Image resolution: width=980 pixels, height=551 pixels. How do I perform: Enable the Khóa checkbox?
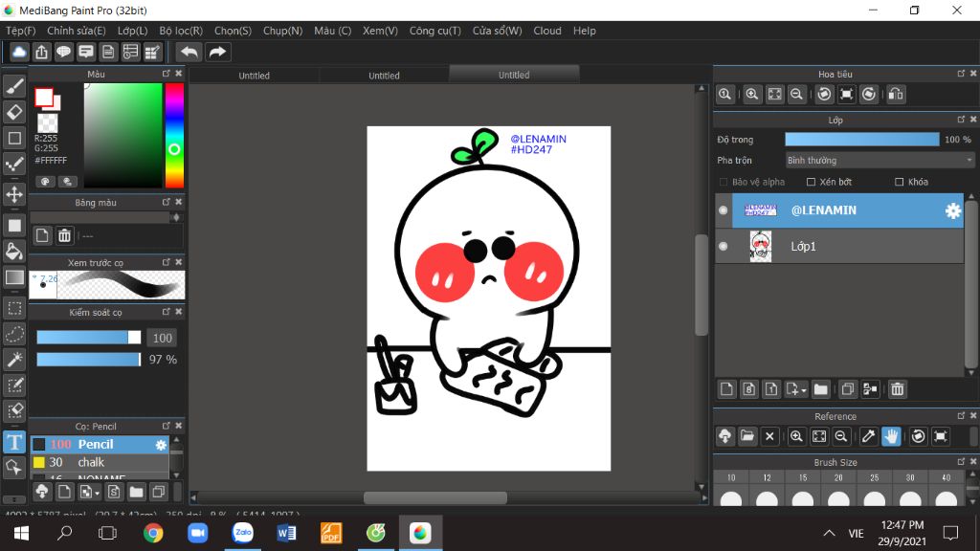(x=899, y=182)
